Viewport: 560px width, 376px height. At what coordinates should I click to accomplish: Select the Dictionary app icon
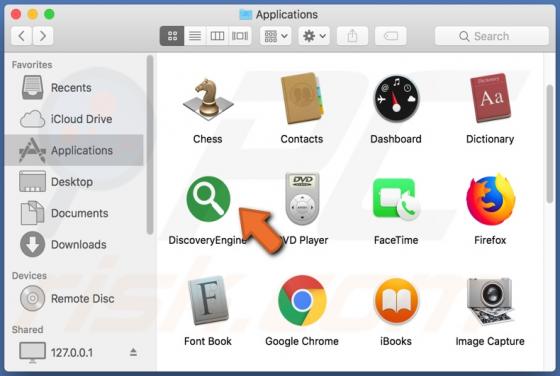point(490,98)
